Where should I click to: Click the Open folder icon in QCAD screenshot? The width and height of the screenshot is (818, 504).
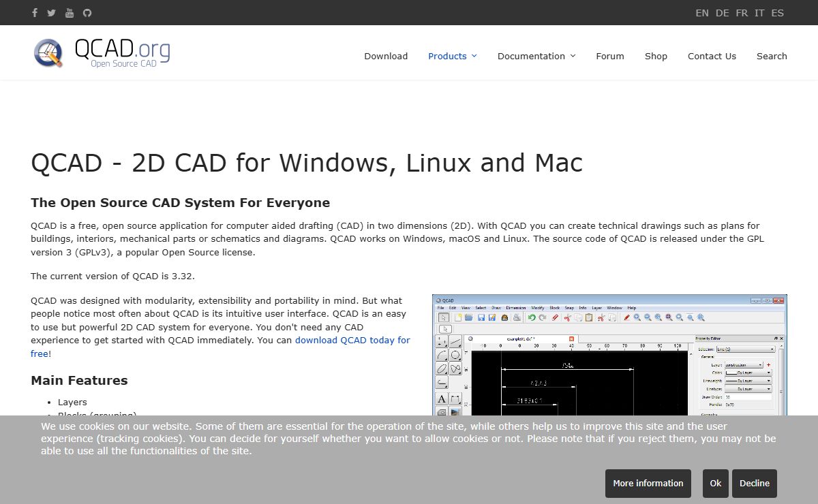pyautogui.click(x=468, y=317)
